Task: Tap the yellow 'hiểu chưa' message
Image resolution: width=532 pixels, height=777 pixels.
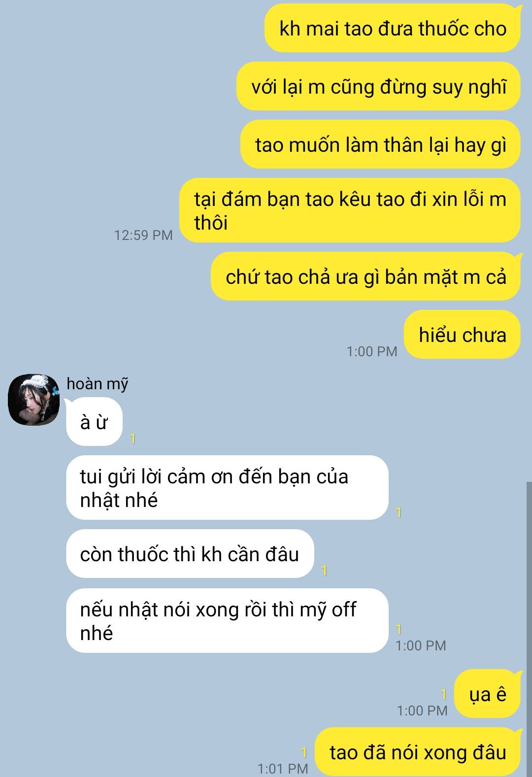Action: (462, 335)
